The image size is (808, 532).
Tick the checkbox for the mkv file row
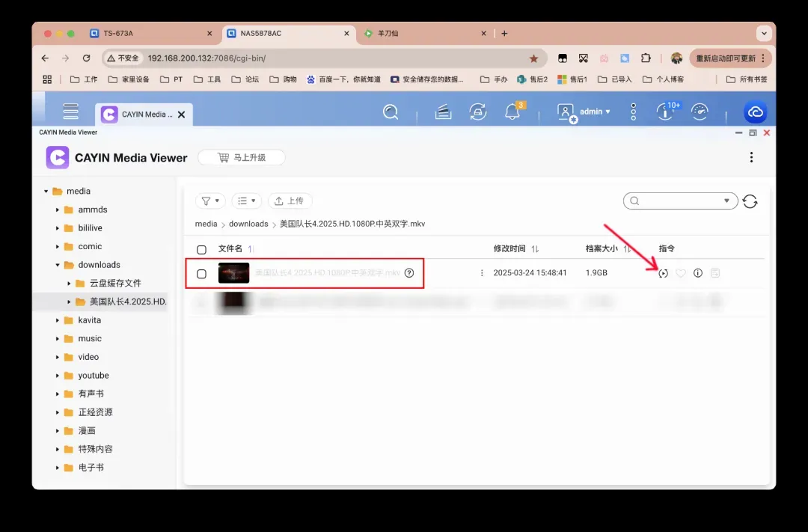tap(201, 274)
